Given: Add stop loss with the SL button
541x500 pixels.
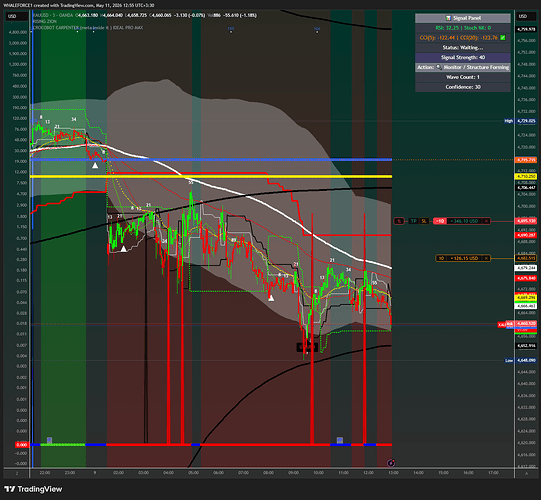Looking at the screenshot, I should [x=424, y=221].
